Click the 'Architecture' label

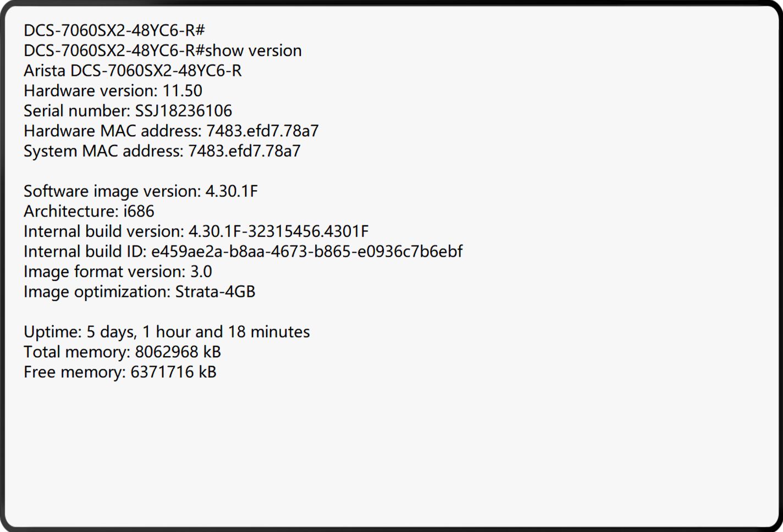tap(70, 212)
